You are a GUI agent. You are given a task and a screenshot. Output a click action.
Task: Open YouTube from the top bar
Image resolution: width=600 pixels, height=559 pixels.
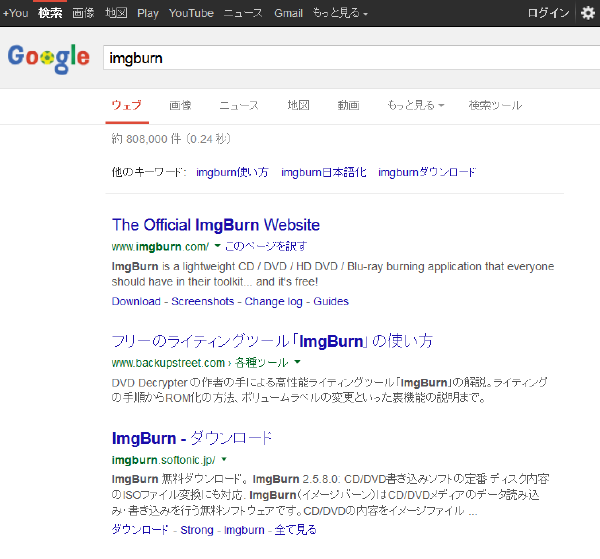point(191,14)
